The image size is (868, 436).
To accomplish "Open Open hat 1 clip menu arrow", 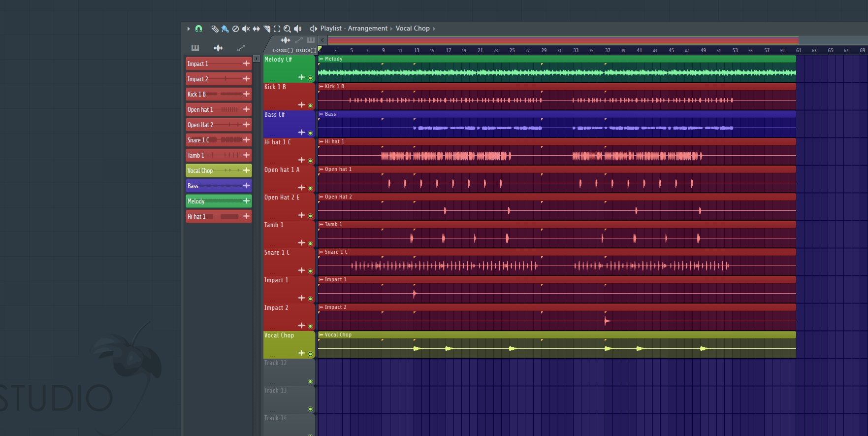I will (321, 169).
